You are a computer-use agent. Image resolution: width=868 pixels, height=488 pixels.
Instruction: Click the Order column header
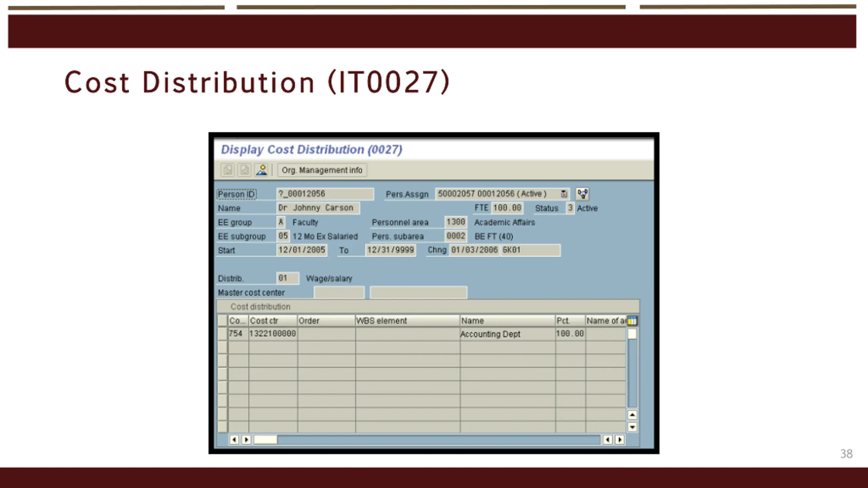pos(327,321)
